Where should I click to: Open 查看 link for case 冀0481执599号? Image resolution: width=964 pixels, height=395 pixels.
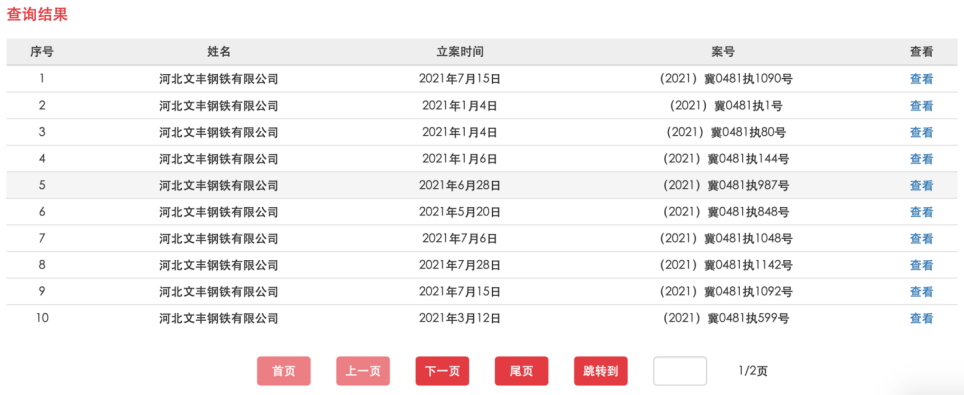point(921,318)
